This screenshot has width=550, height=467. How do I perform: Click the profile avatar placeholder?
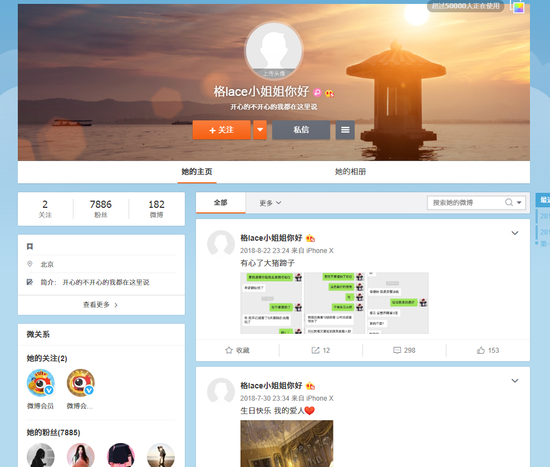pyautogui.click(x=274, y=51)
